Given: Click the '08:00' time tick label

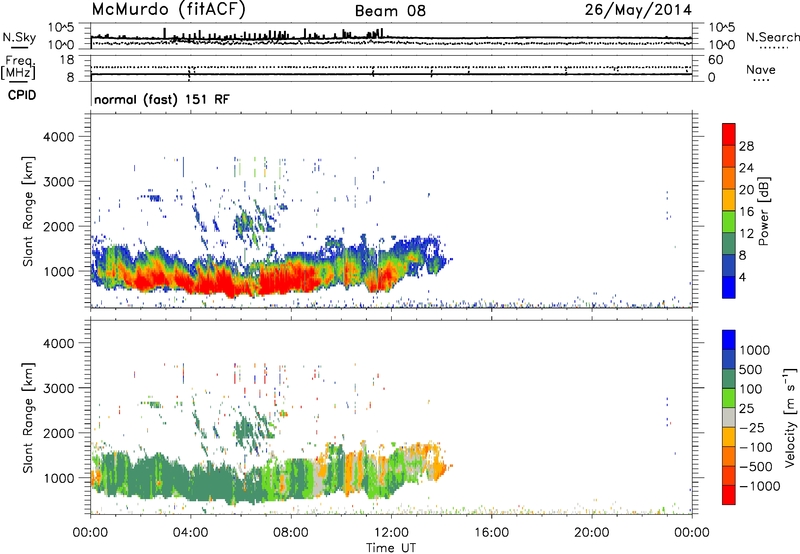Looking at the screenshot, I should (x=291, y=533).
